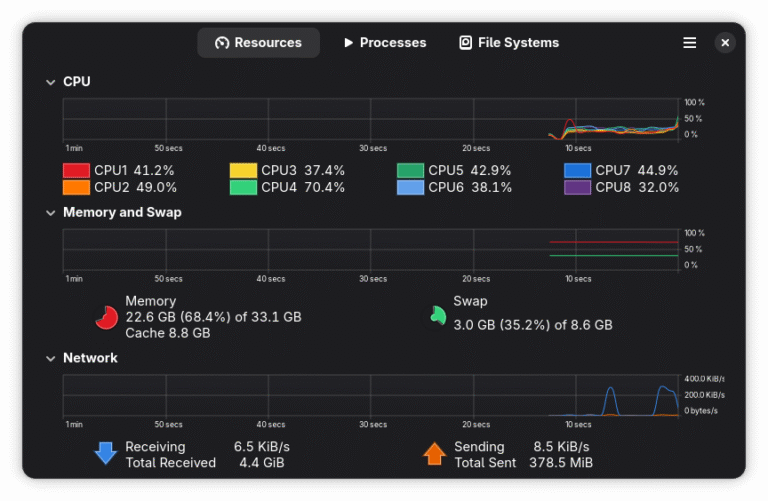Click the CPU7 blue color swatch
Image resolution: width=768 pixels, height=501 pixels.
577,171
